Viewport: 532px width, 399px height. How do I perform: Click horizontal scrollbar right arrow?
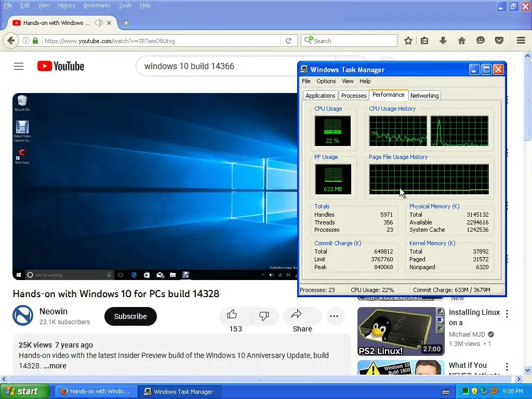coord(519,379)
